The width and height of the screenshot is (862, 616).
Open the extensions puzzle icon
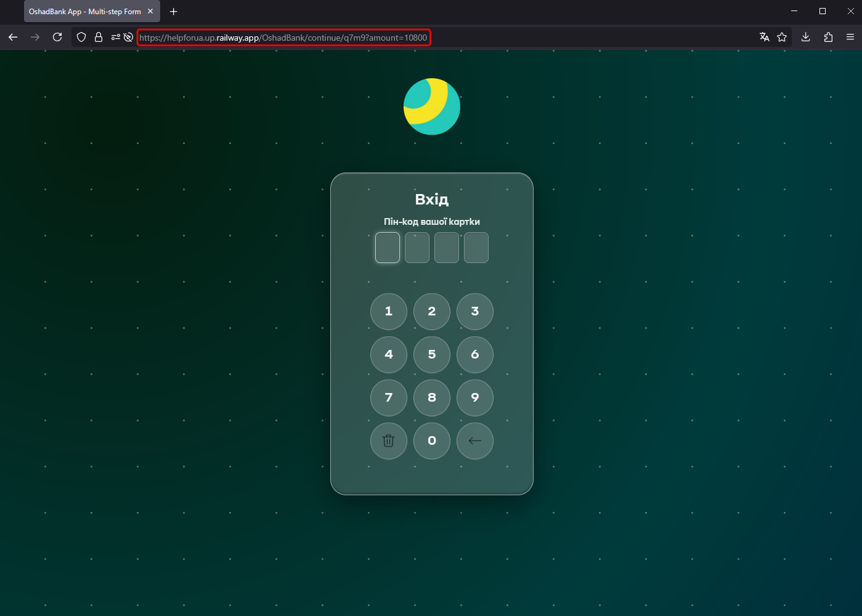coord(828,37)
